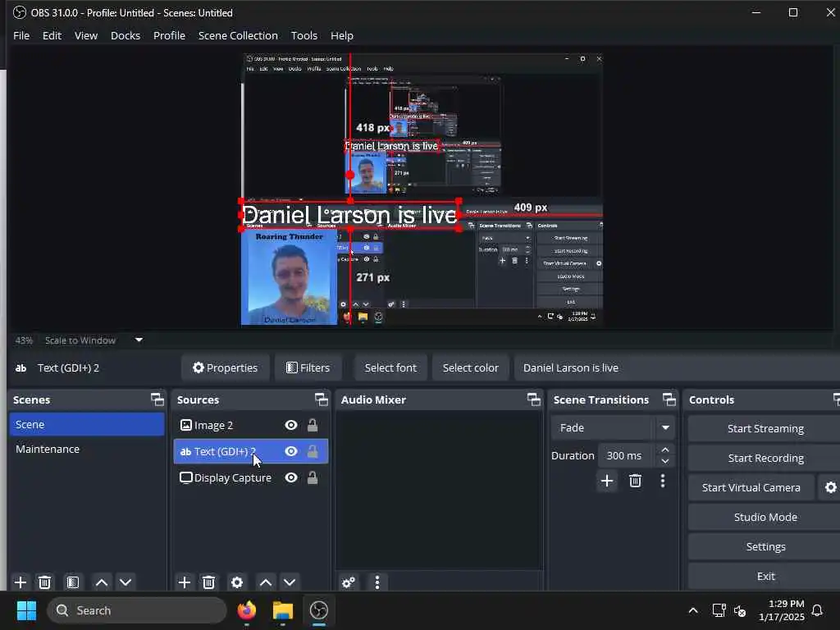Move scene down arrow
Image resolution: width=840 pixels, height=630 pixels.
pos(126,582)
